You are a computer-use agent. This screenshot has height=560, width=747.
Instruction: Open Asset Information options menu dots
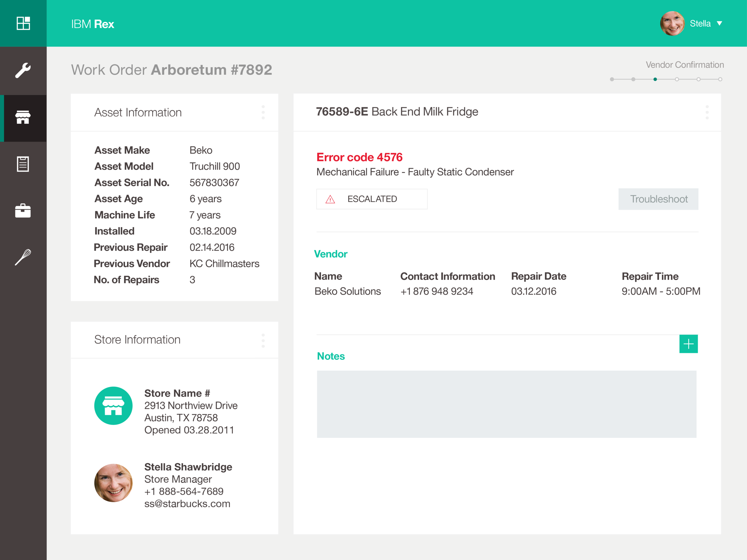263,112
